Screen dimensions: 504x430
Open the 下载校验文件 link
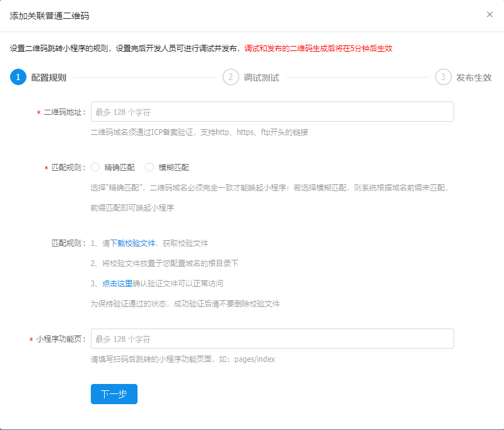pyautogui.click(x=132, y=243)
